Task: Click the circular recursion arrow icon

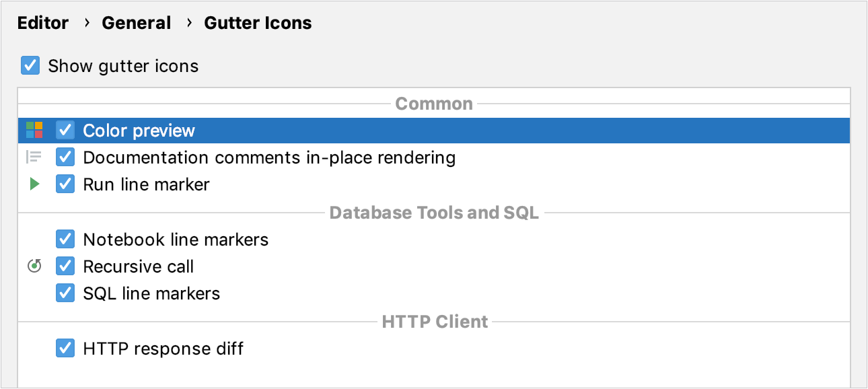Action: (x=34, y=266)
